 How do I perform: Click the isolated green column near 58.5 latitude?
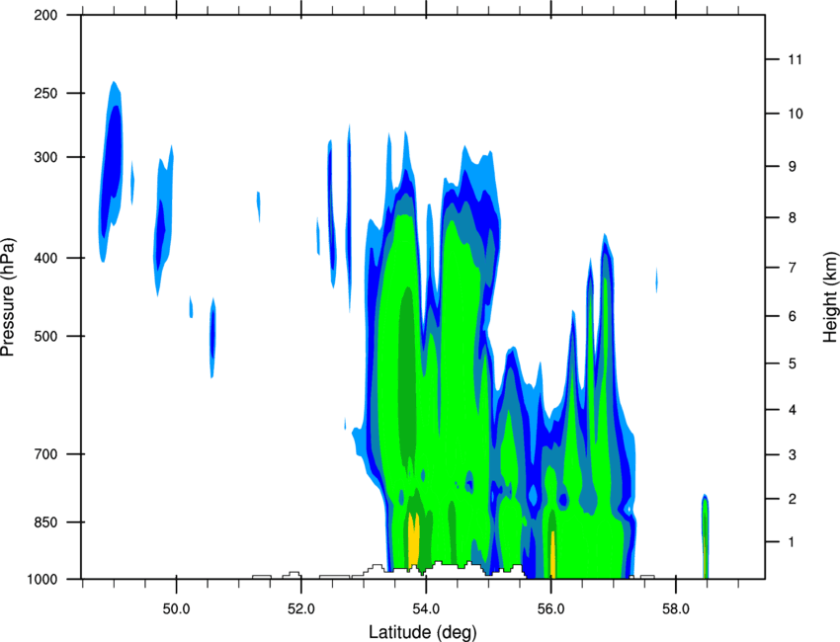tap(705, 537)
